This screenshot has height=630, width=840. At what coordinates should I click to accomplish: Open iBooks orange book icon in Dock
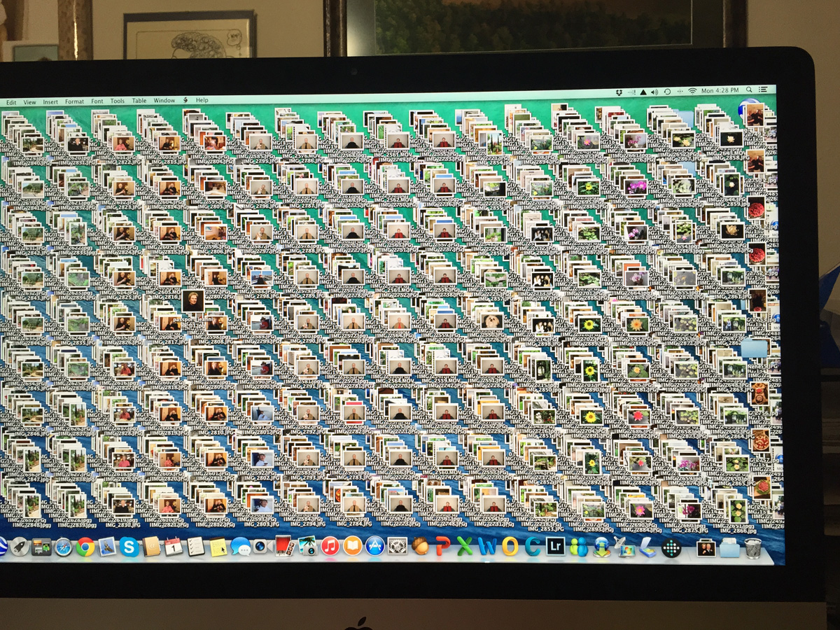tap(352, 546)
